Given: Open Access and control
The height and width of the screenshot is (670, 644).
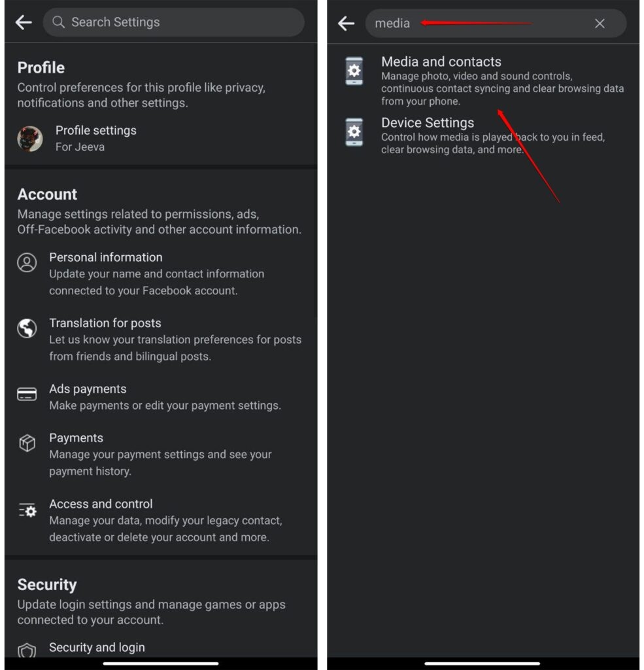Looking at the screenshot, I should pos(161,520).
